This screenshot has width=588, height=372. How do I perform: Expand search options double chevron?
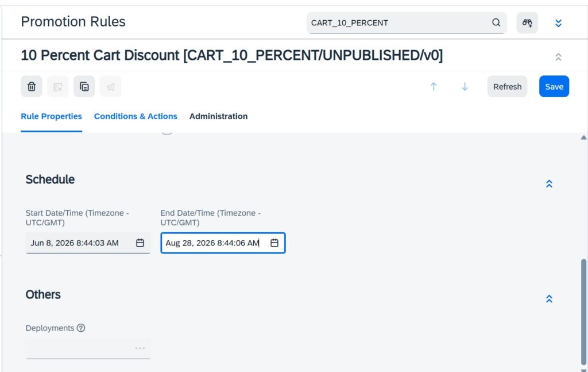click(558, 23)
